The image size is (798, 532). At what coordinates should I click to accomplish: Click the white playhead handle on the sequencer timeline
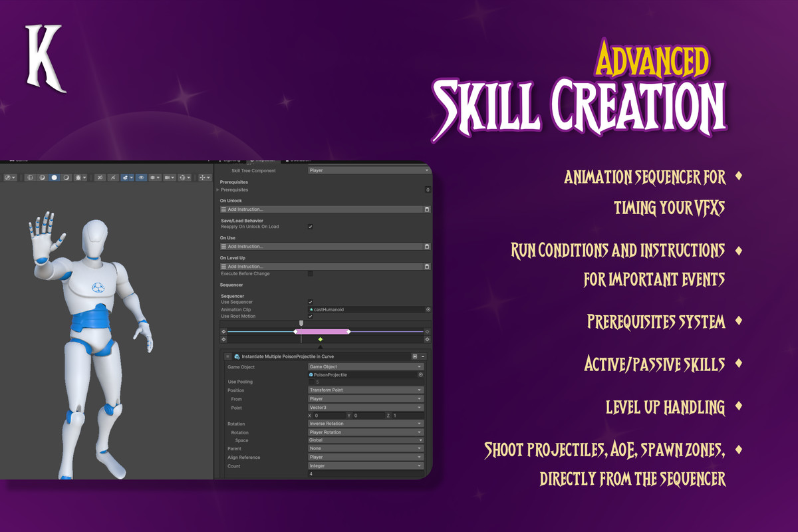tap(301, 323)
